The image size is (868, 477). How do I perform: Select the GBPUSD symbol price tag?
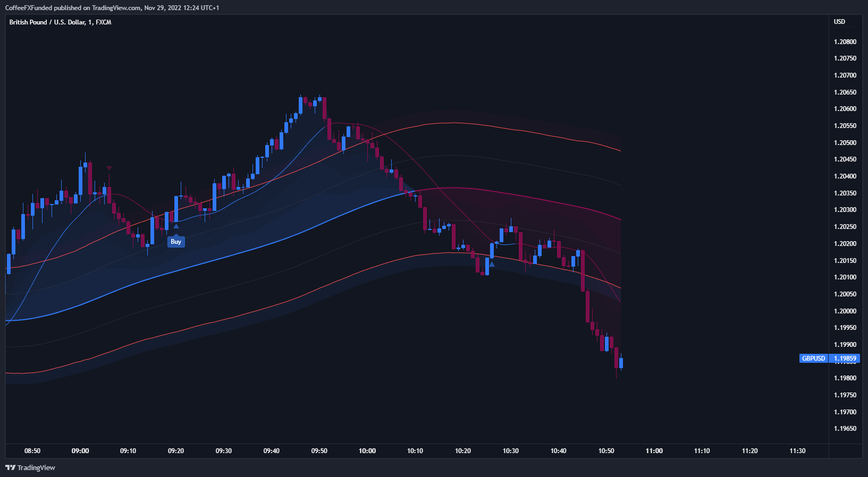pyautogui.click(x=813, y=359)
